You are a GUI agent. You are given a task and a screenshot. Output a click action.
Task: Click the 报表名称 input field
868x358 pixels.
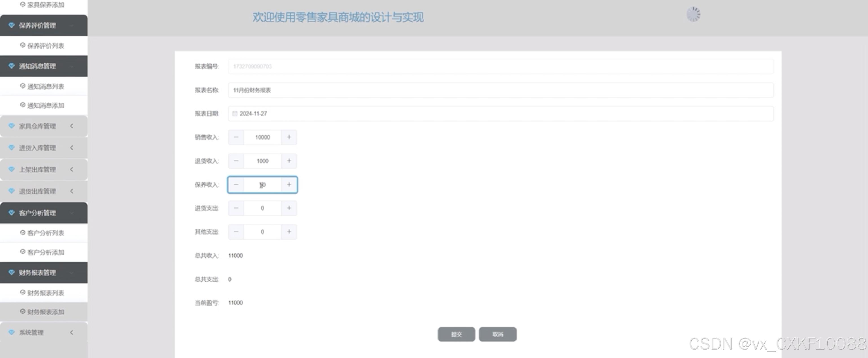click(x=500, y=90)
